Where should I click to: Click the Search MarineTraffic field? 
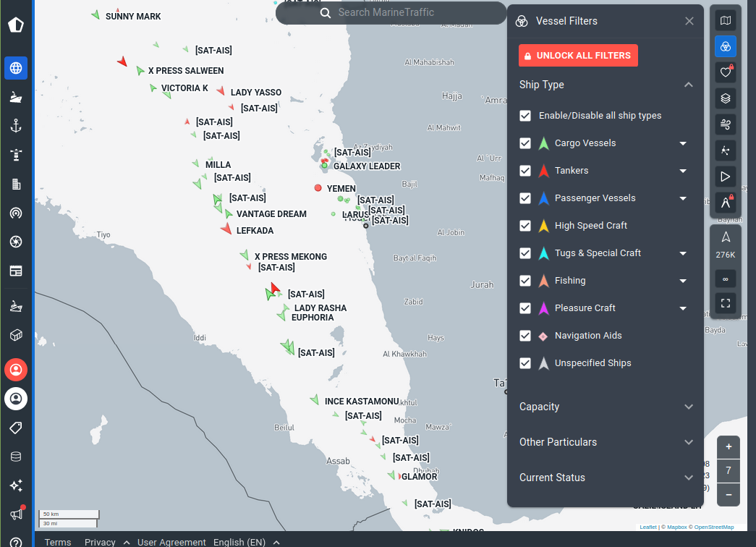[x=391, y=12]
